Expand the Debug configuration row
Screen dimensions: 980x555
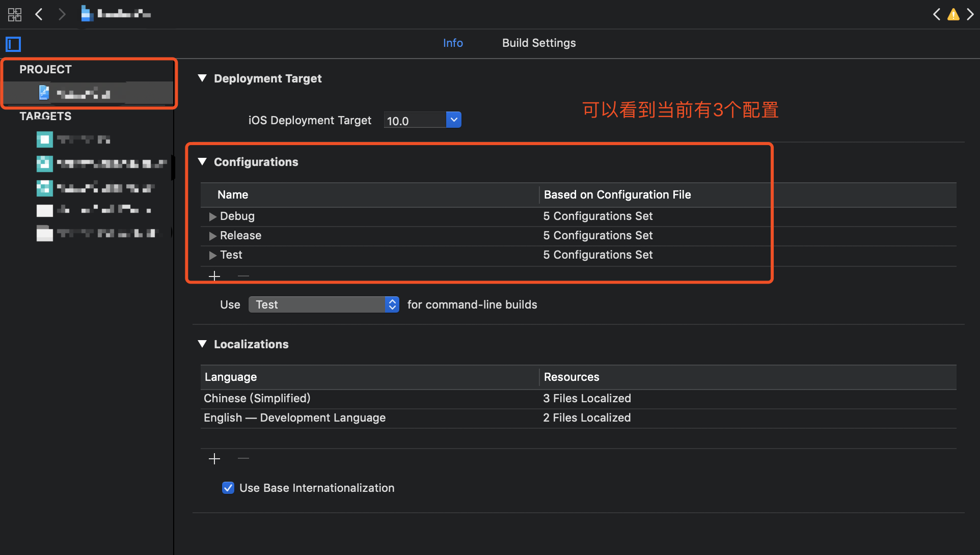pos(212,216)
